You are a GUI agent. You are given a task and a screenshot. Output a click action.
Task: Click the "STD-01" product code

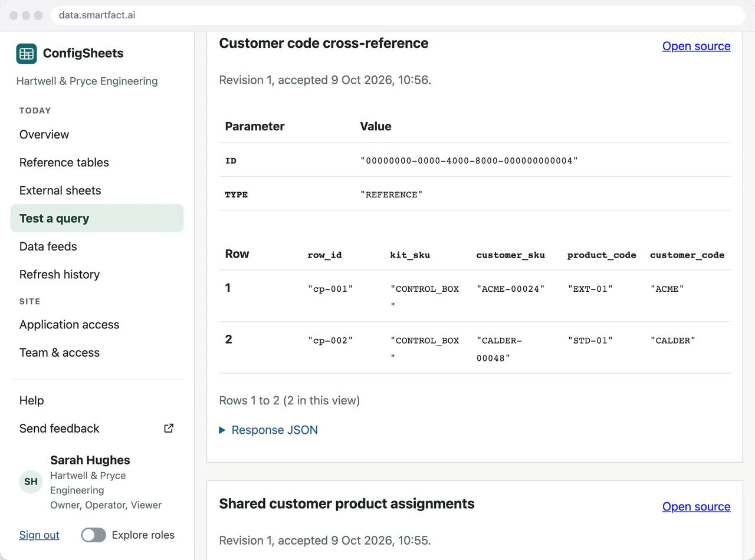click(590, 340)
